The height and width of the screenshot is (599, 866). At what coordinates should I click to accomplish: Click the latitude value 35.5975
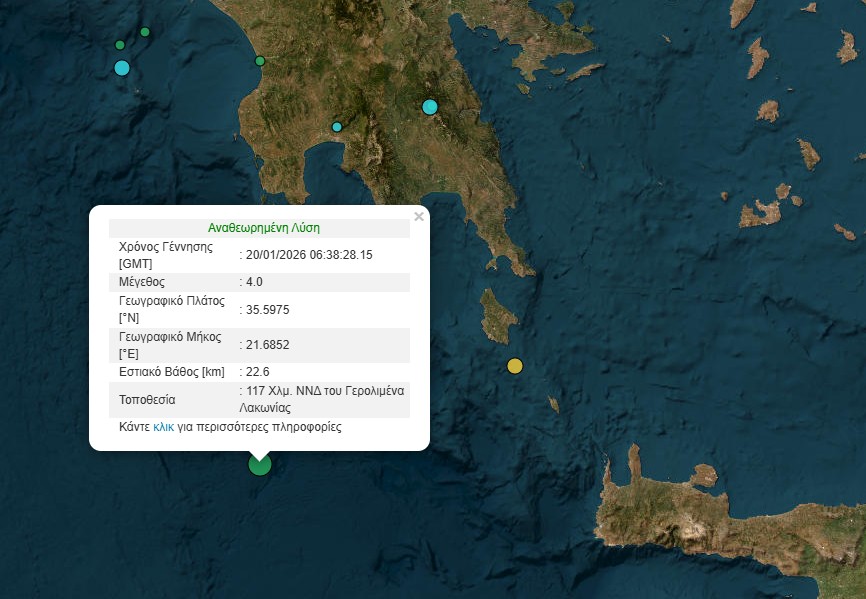268,309
